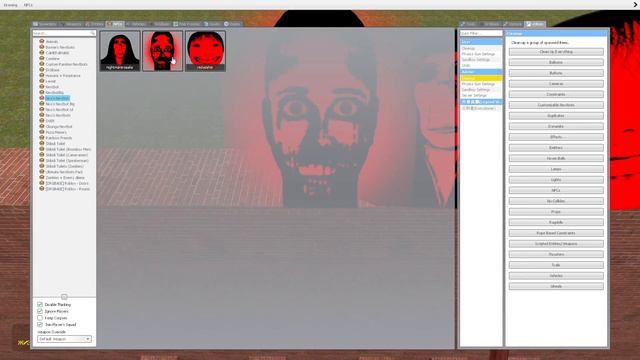Click the Effects cleanup button

[556, 137]
